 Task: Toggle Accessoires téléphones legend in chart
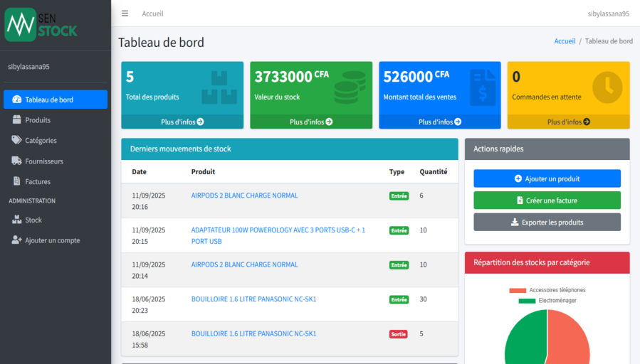click(x=547, y=290)
